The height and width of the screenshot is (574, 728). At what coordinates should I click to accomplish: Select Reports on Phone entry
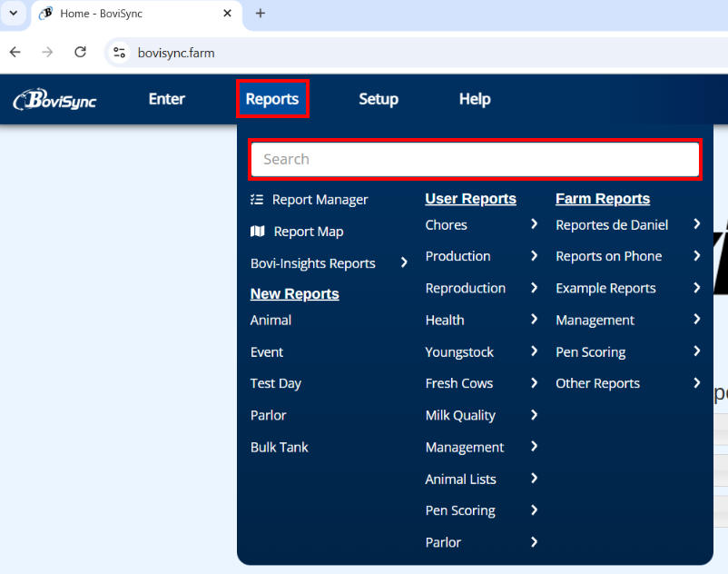pyautogui.click(x=609, y=256)
